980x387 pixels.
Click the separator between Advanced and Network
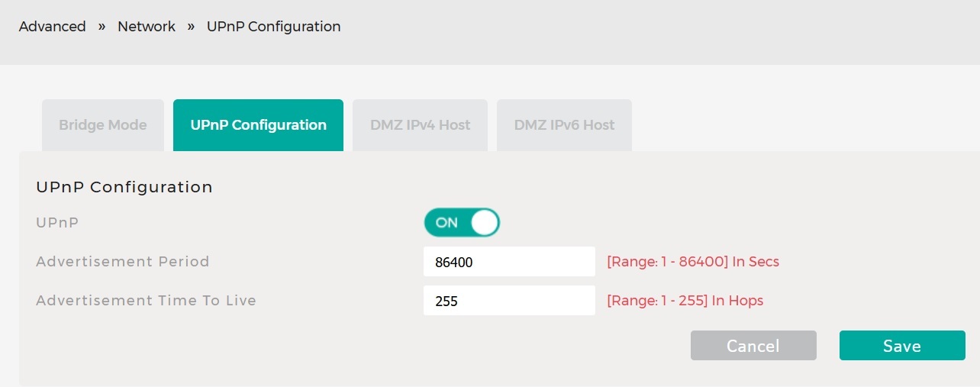pyautogui.click(x=102, y=27)
